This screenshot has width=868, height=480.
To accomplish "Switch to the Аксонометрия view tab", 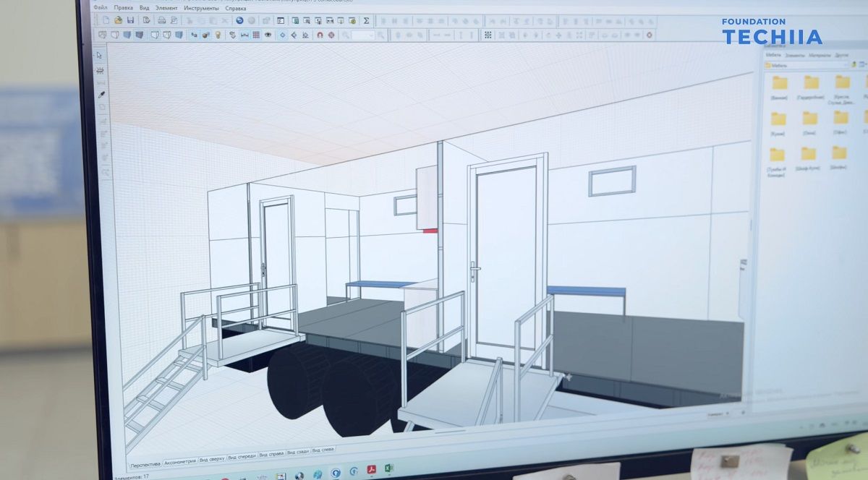I will click(x=179, y=462).
